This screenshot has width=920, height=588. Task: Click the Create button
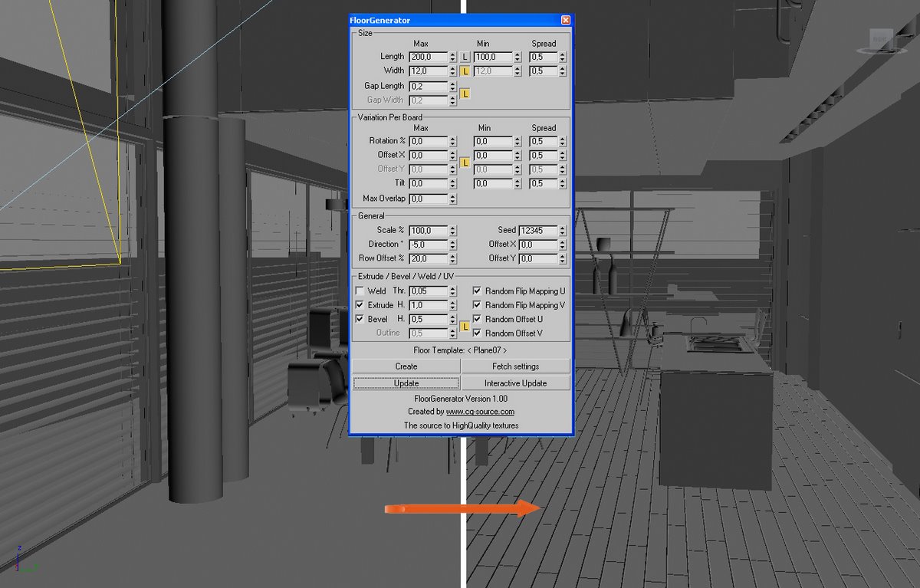coord(406,366)
